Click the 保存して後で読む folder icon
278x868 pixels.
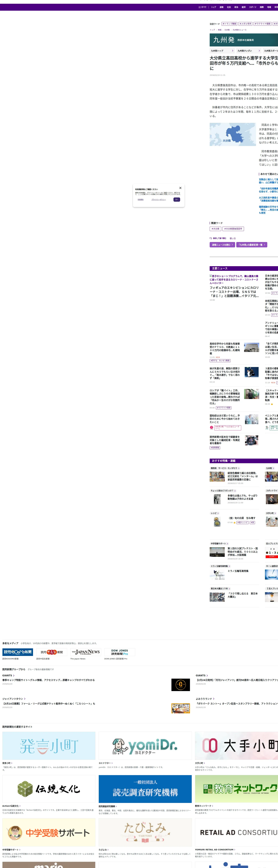point(211,238)
